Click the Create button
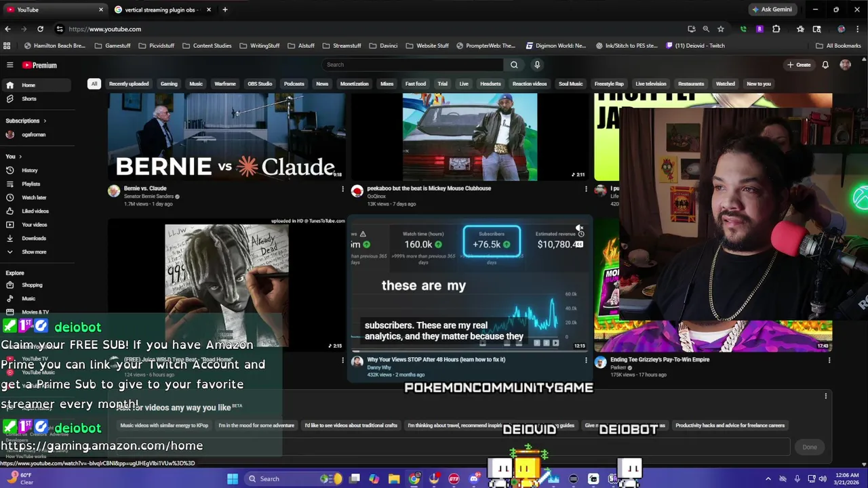Image resolution: width=868 pixels, height=488 pixels. click(799, 65)
